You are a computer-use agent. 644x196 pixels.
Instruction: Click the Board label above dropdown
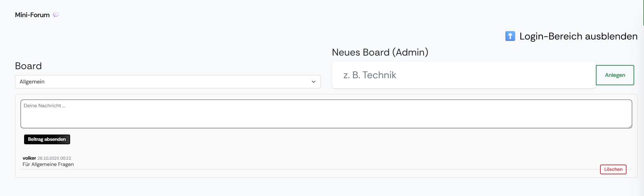pyautogui.click(x=28, y=66)
